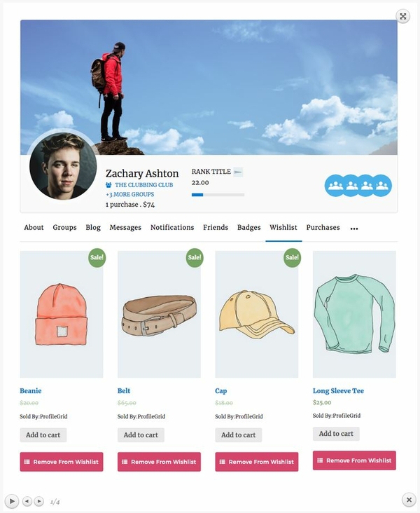Switch to the Purchases tab
The image size is (420, 513).
(323, 227)
